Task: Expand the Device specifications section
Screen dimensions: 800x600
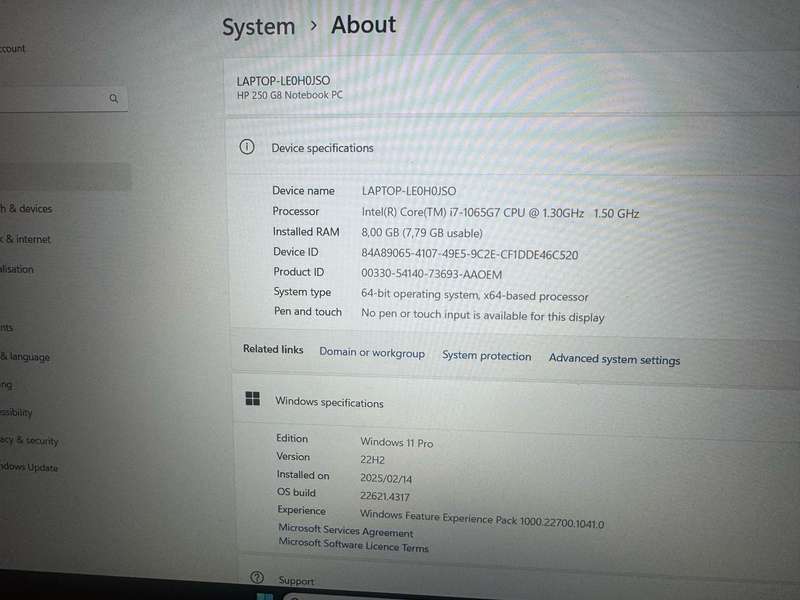Action: coord(513,148)
